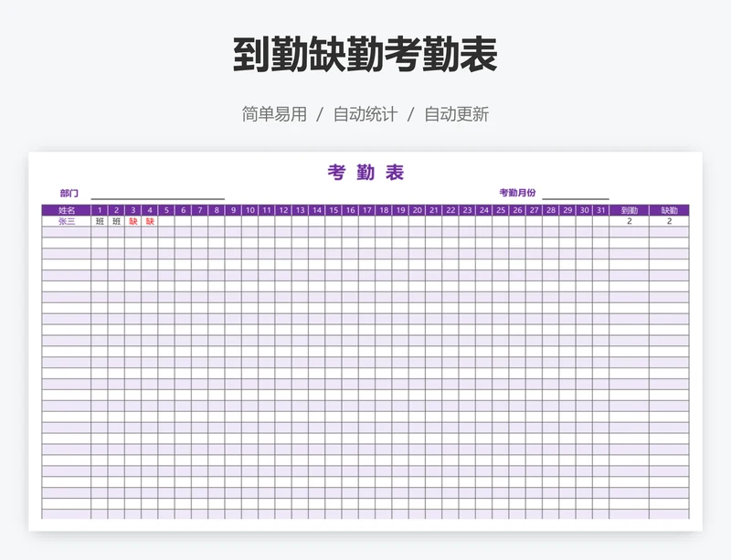
Task: Select the red 缺 cell under day 4
Action: 150,221
